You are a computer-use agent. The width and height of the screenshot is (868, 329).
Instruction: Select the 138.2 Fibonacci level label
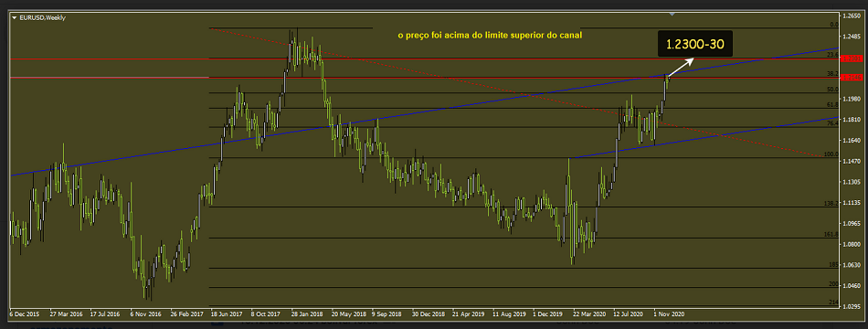coord(831,203)
